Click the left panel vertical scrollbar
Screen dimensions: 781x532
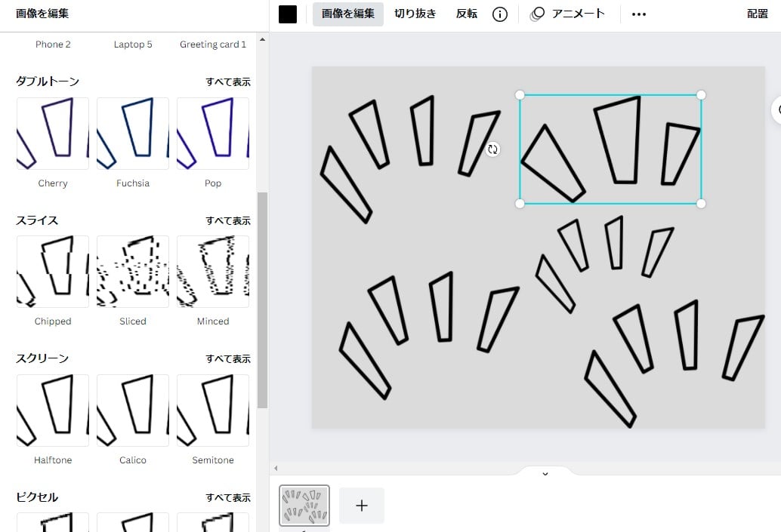pyautogui.click(x=263, y=300)
